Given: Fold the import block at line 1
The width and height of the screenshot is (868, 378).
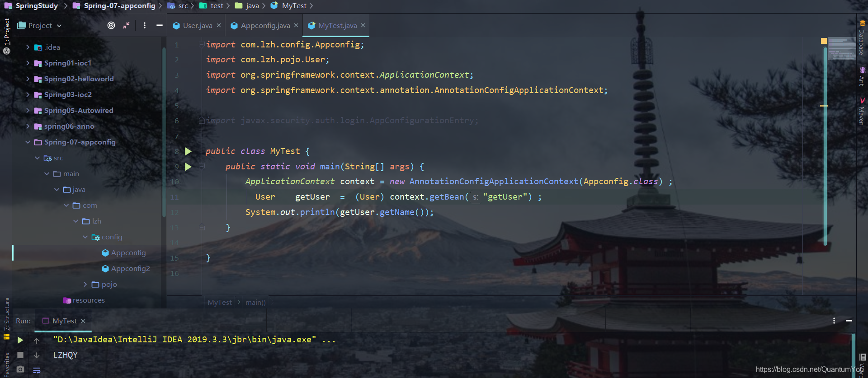Looking at the screenshot, I should coord(202,44).
